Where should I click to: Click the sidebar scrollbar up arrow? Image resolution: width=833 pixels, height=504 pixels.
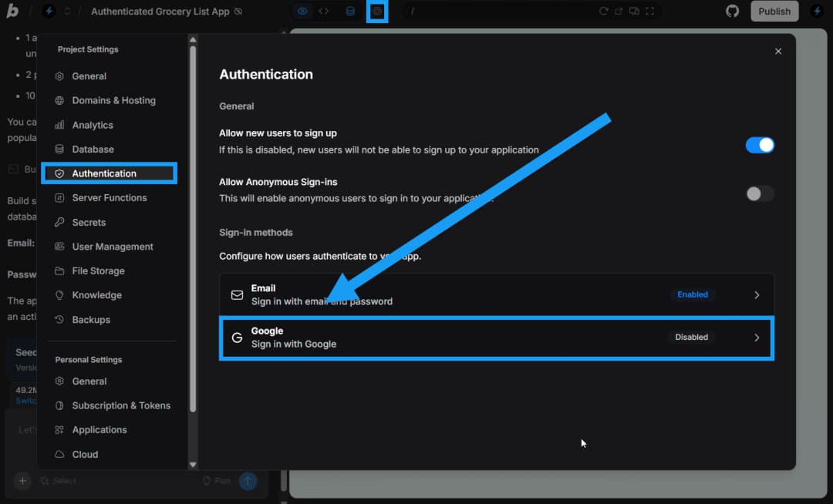click(x=193, y=40)
